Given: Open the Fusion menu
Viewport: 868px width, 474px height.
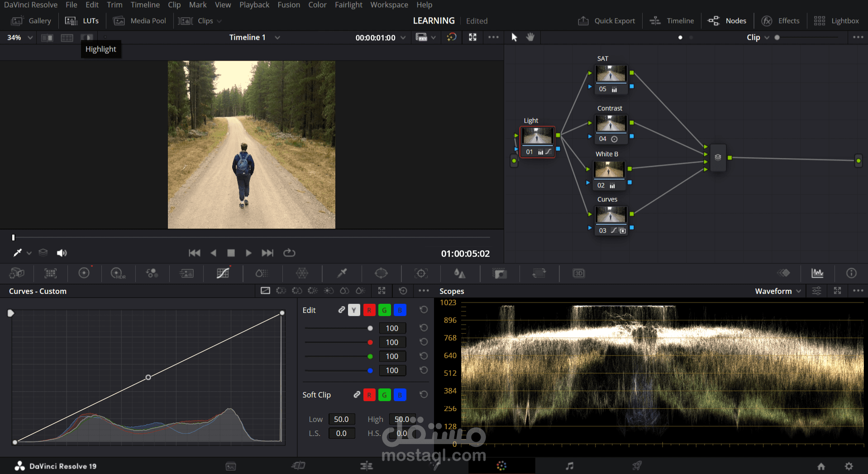Looking at the screenshot, I should coord(288,5).
